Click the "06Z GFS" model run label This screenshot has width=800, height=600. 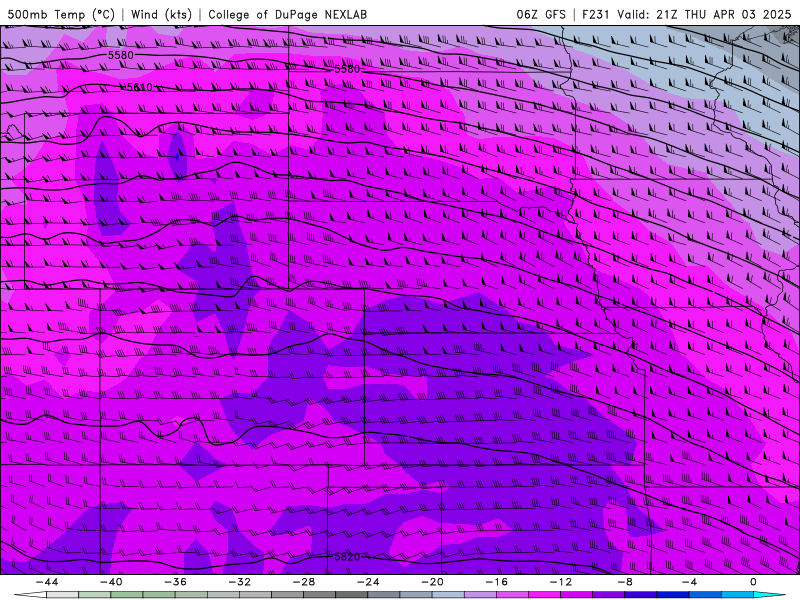pos(541,14)
